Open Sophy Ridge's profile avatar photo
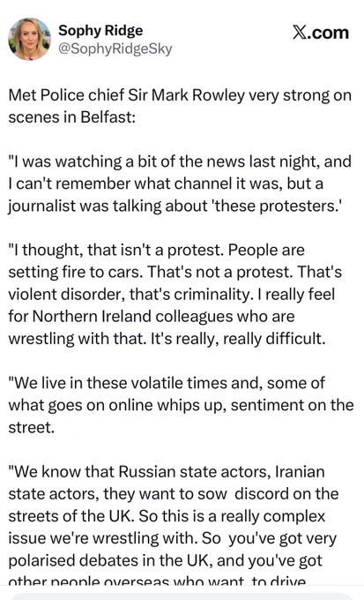The width and height of the screenshot is (364, 600). (x=29, y=39)
